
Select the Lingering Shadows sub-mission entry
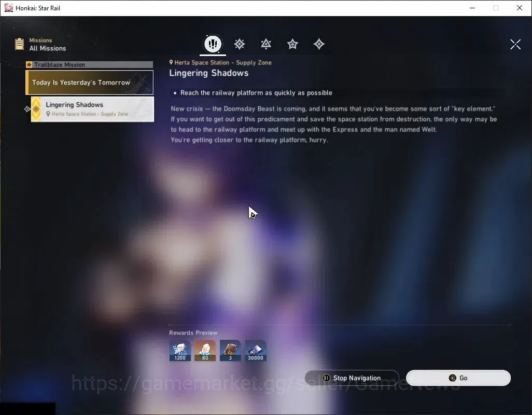(x=92, y=109)
